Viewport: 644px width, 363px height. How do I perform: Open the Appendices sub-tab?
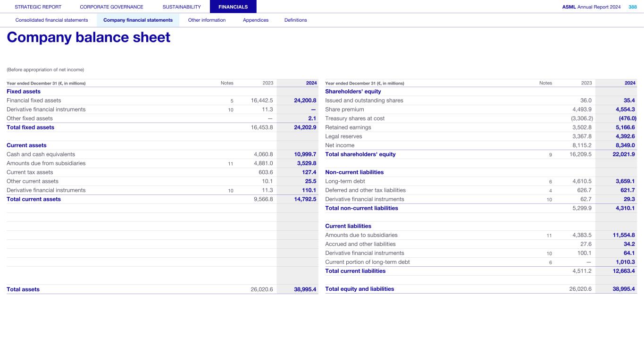255,20
